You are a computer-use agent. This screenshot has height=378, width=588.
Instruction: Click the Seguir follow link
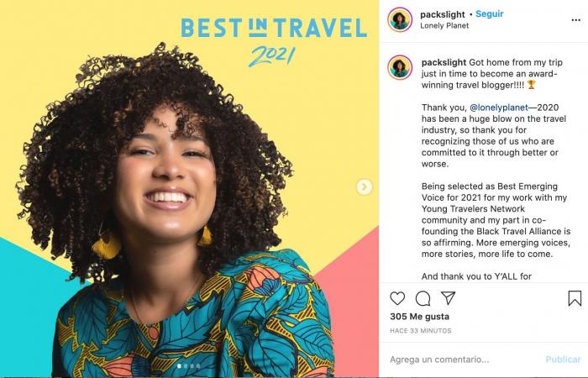490,14
